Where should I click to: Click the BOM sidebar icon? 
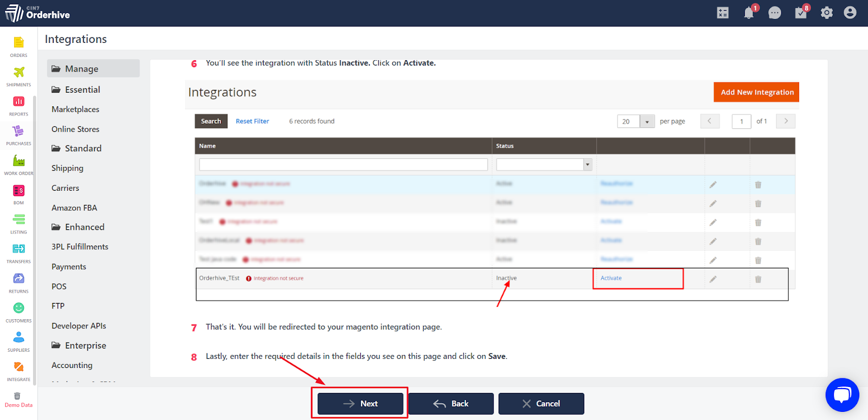(x=18, y=190)
